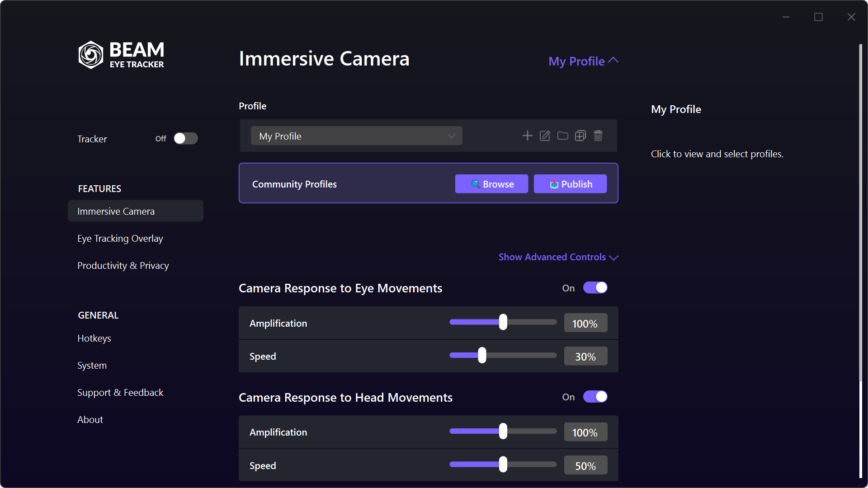Open the System settings page
The image size is (868, 488).
[x=92, y=366]
